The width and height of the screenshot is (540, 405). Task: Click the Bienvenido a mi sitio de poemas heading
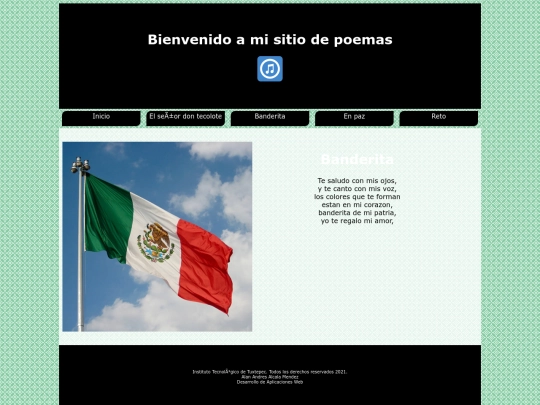pos(270,40)
